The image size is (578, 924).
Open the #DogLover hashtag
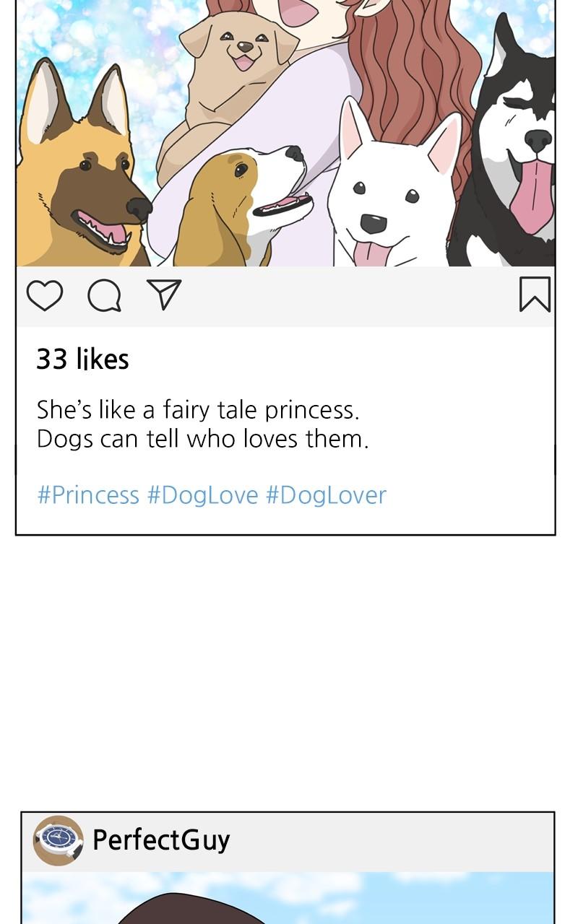pos(326,495)
